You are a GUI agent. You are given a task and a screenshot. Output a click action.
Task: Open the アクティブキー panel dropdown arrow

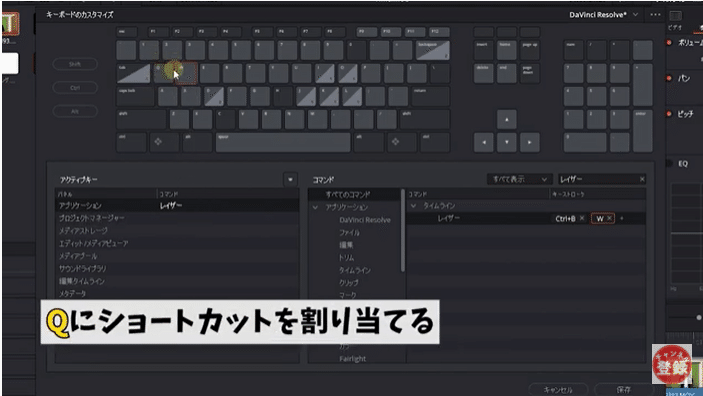pyautogui.click(x=290, y=179)
